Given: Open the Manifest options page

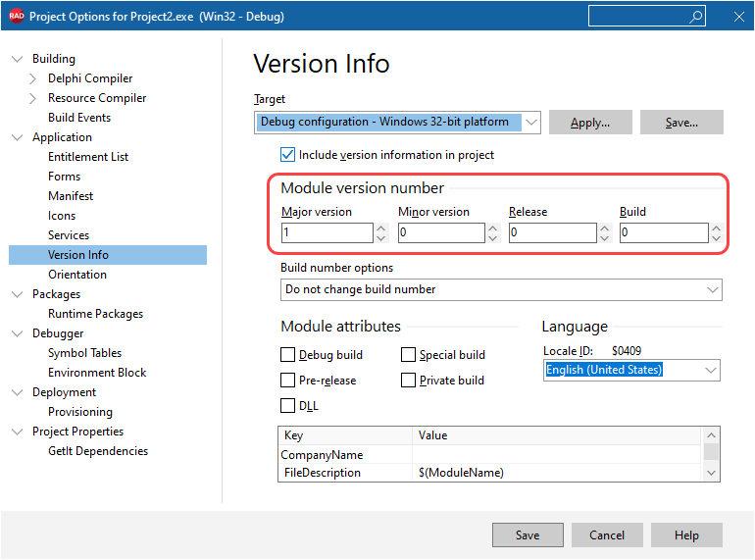Looking at the screenshot, I should coord(71,196).
